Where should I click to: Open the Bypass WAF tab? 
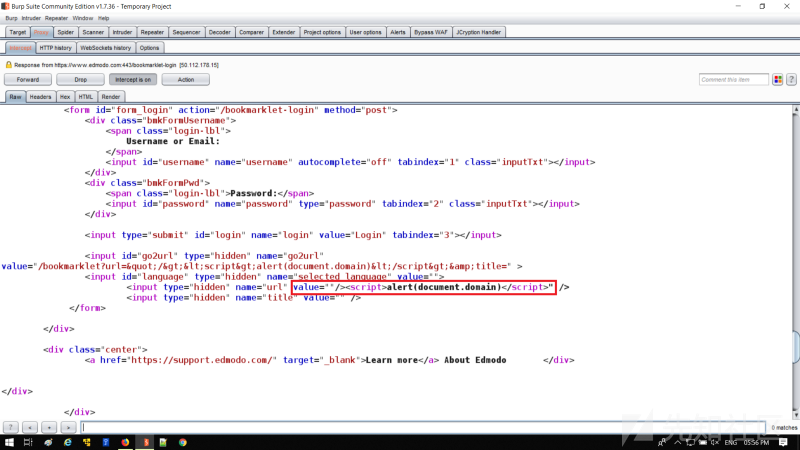(x=431, y=32)
